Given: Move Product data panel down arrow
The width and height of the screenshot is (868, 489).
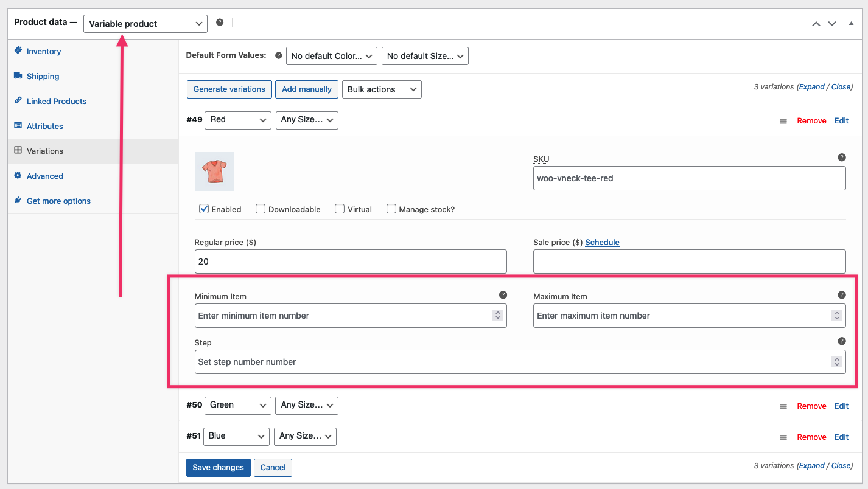Looking at the screenshot, I should [x=832, y=24].
